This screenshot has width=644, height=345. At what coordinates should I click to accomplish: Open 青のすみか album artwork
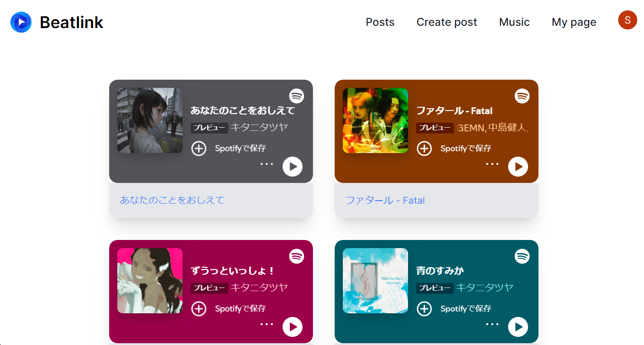coord(375,281)
